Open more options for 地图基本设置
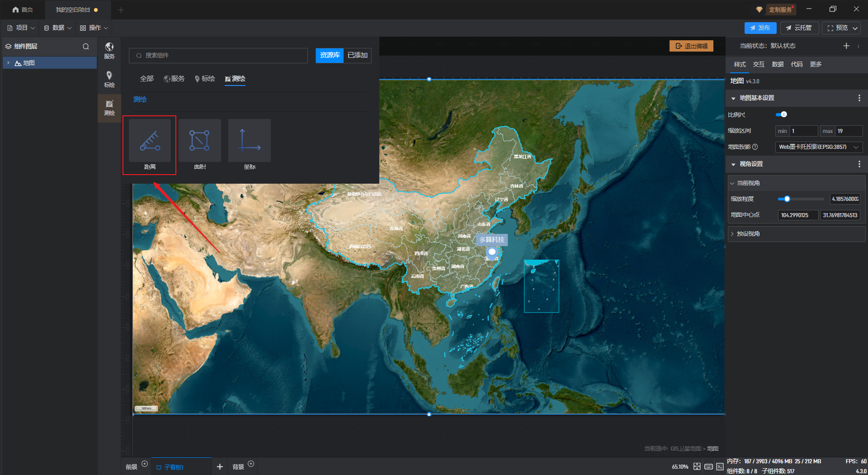The height and width of the screenshot is (475, 868). [x=859, y=98]
